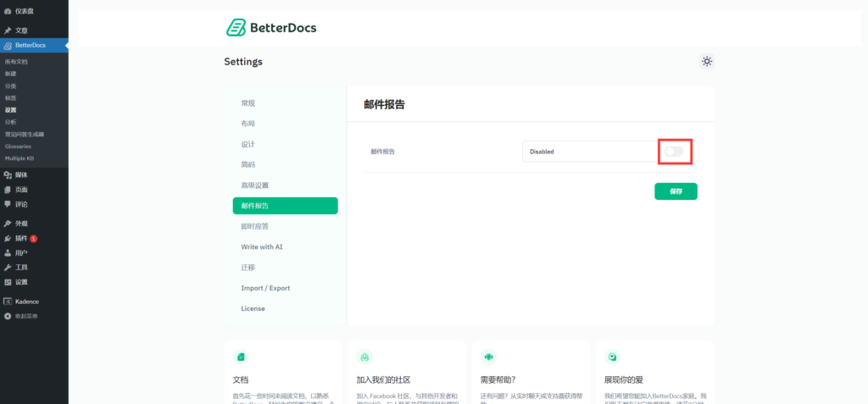
Task: Open Tags submenu item
Action: [x=10, y=98]
